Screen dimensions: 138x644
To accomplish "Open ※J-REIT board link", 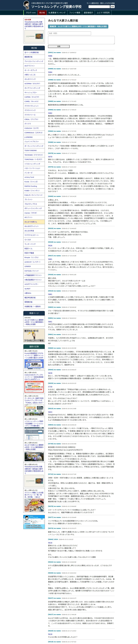I will coord(34,289).
